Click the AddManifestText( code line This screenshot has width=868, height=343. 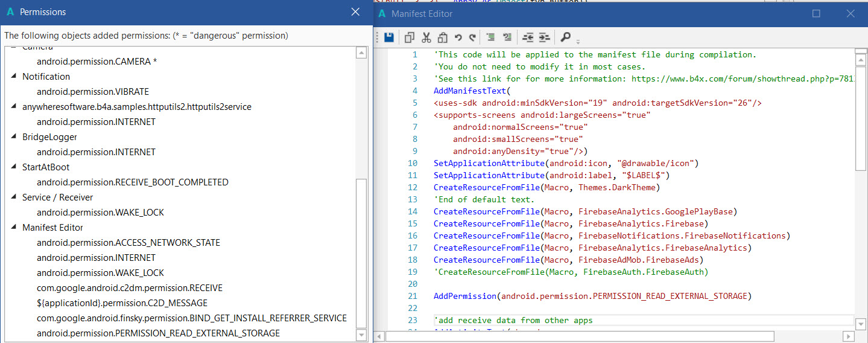(x=472, y=91)
